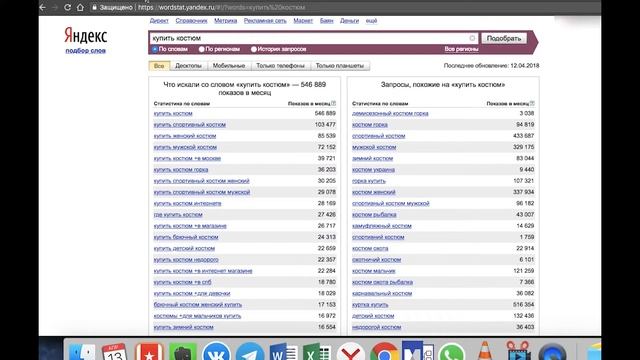This screenshot has width=640, height=360.
Task: Open query купить мужской костюм
Action: [185, 147]
